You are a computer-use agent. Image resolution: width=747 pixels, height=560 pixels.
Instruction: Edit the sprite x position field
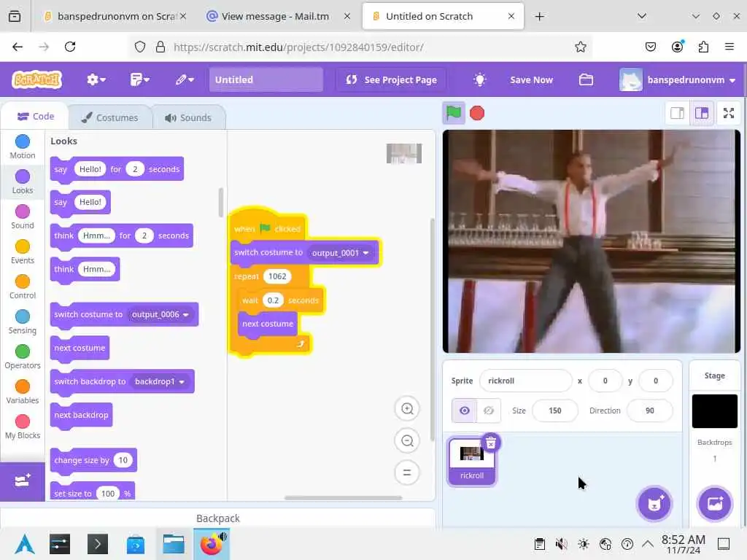pos(605,381)
